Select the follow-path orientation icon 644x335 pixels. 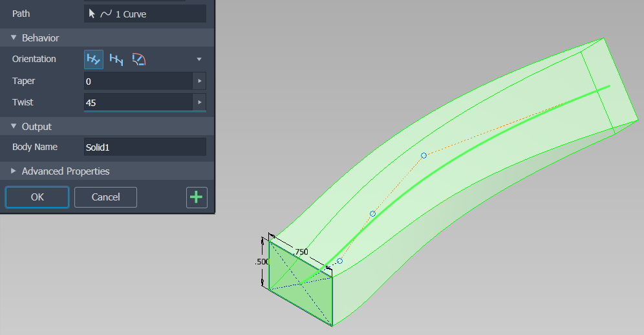click(x=94, y=59)
